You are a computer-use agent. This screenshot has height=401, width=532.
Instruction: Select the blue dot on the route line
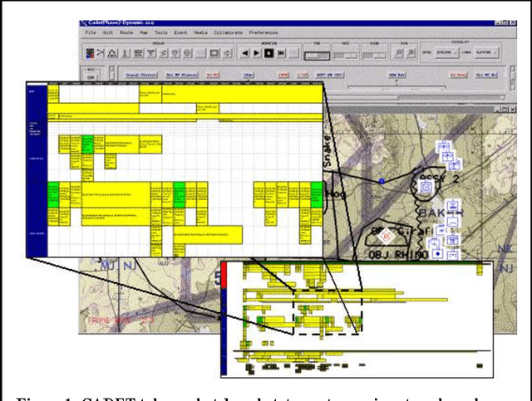pos(382,181)
